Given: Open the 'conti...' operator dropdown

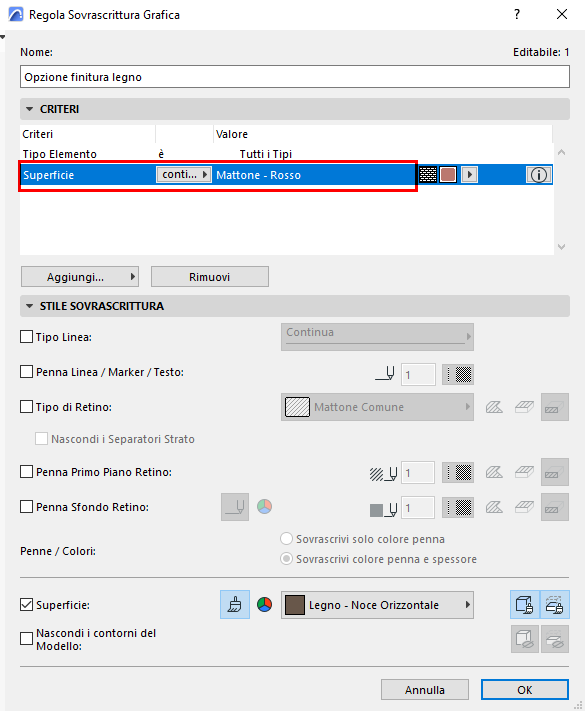Looking at the screenshot, I should pos(184,175).
